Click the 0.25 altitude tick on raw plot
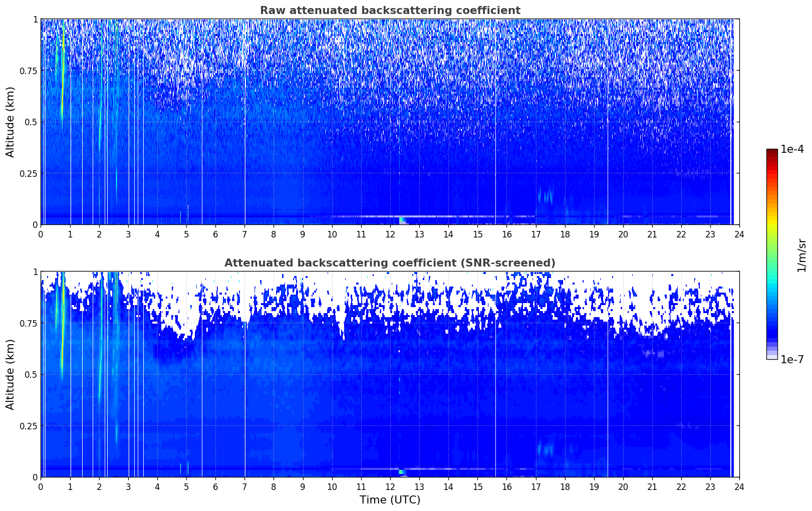This screenshot has width=812, height=511. [28, 174]
